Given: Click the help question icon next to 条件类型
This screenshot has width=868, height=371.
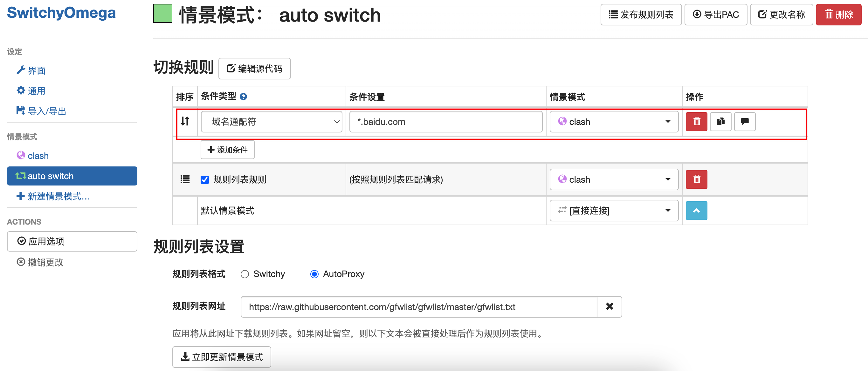Looking at the screenshot, I should point(243,97).
